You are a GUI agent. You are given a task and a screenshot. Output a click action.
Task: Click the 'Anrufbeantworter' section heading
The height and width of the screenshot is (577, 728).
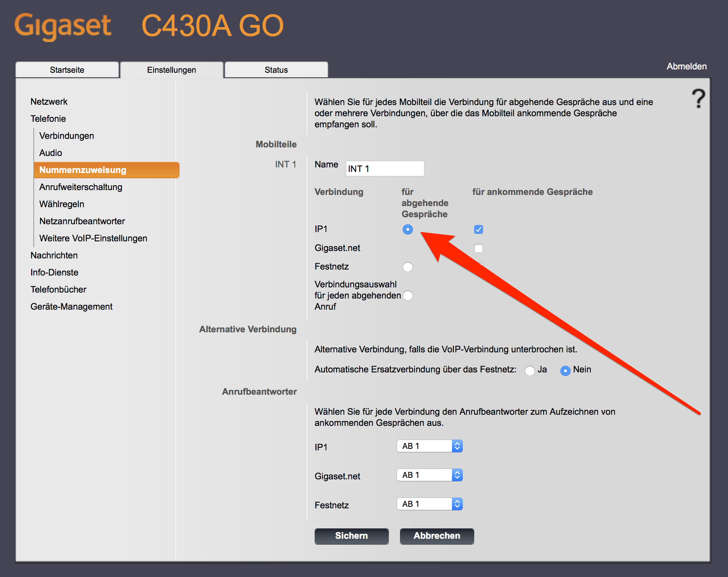click(259, 392)
